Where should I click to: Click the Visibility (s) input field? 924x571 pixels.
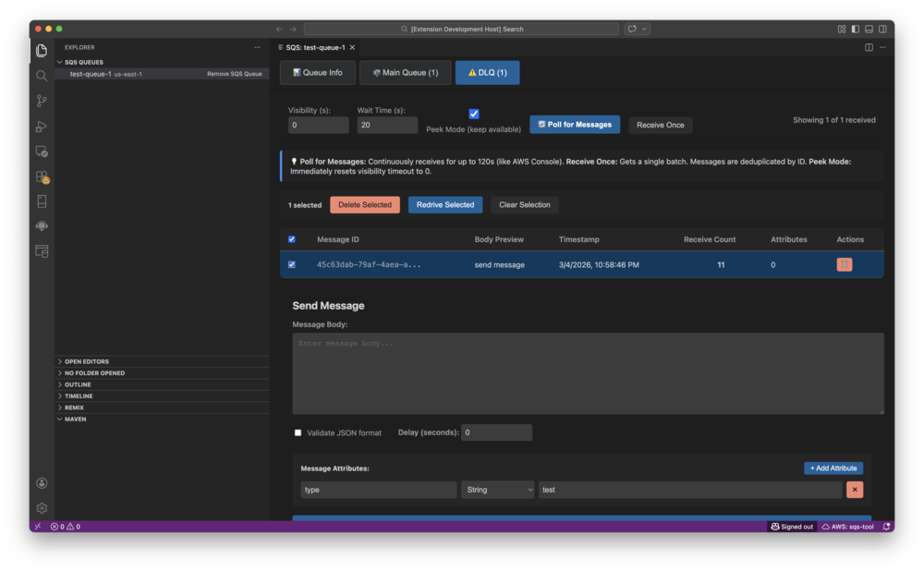pos(318,125)
